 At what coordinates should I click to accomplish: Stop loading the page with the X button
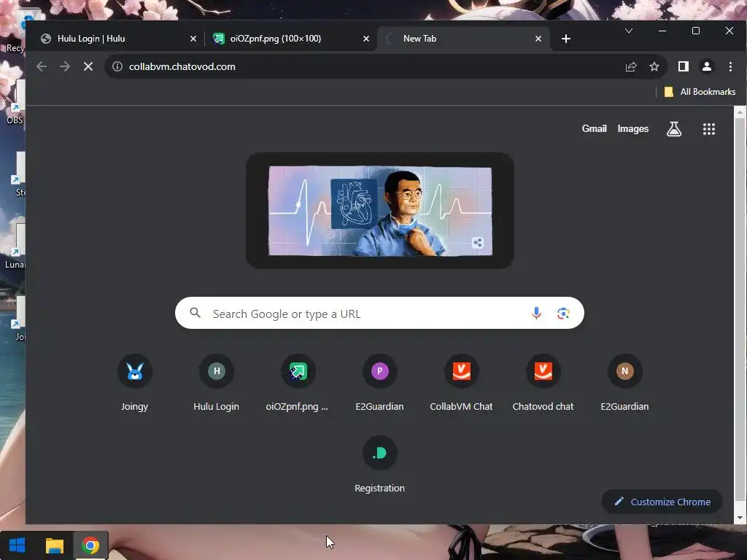click(88, 66)
